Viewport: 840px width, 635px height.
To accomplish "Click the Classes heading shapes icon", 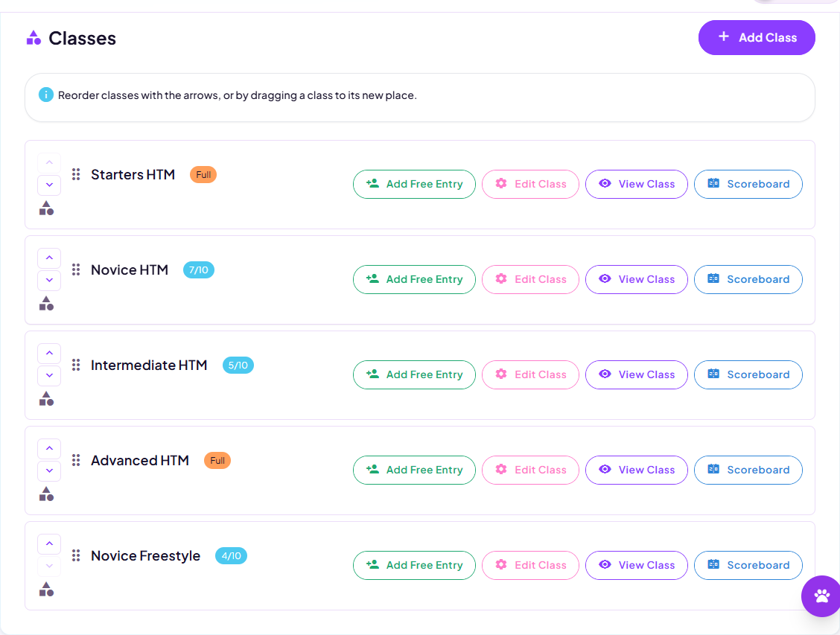I will (x=34, y=38).
